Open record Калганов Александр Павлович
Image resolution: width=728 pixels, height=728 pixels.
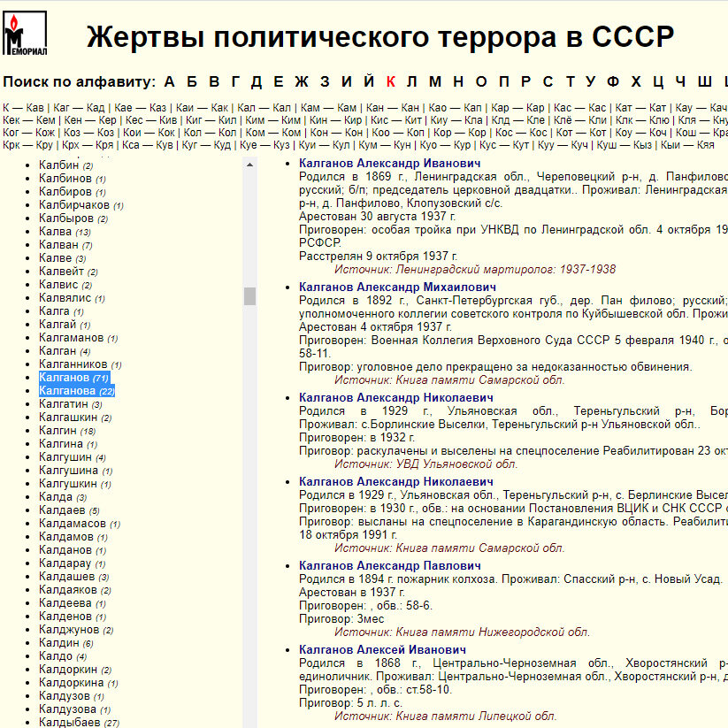pyautogui.click(x=390, y=566)
